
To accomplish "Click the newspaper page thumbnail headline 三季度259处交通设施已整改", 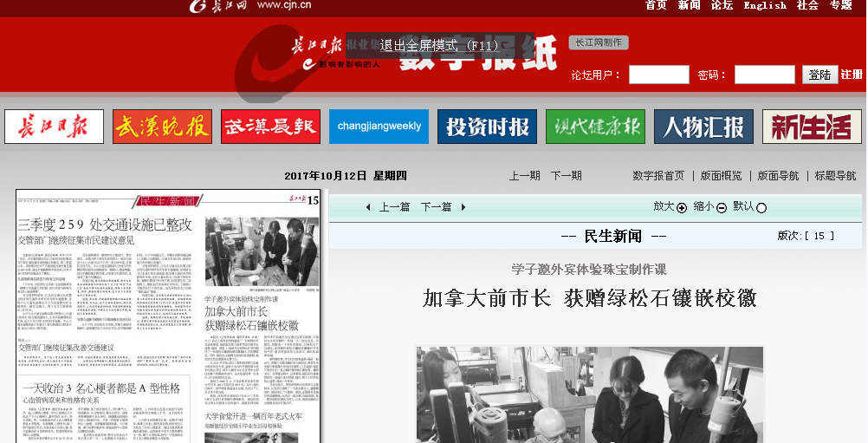I will [105, 225].
